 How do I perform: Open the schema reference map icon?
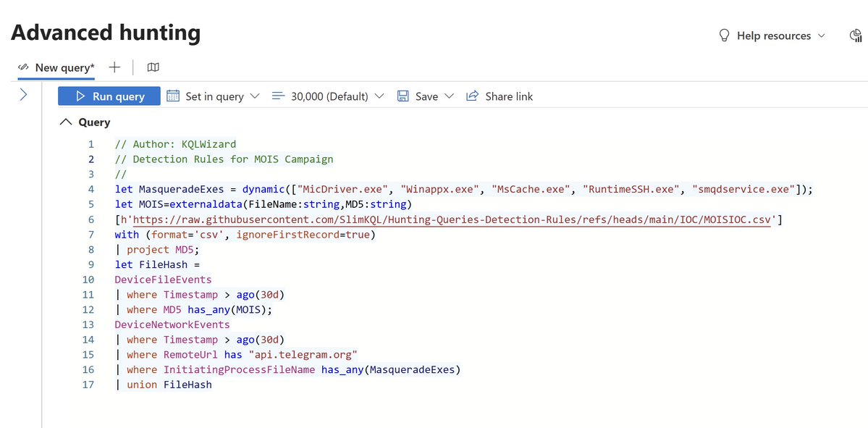(x=153, y=67)
